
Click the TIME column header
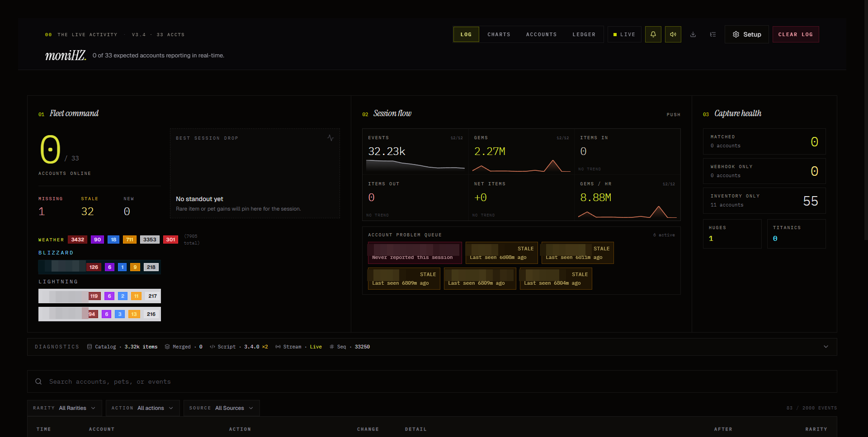pyautogui.click(x=44, y=429)
